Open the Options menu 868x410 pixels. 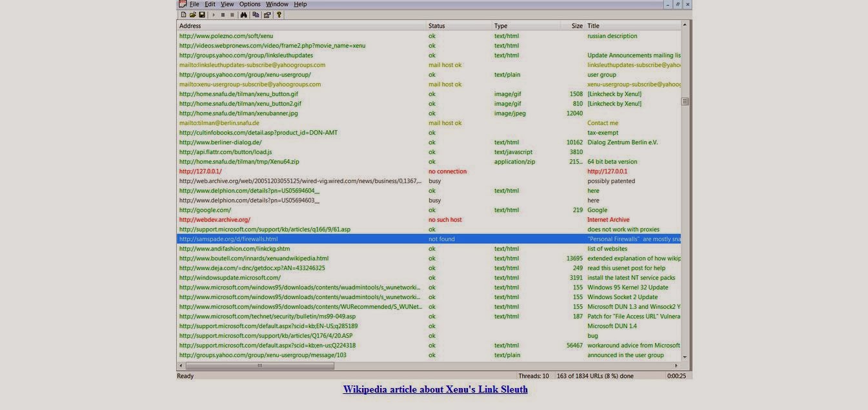pos(250,4)
